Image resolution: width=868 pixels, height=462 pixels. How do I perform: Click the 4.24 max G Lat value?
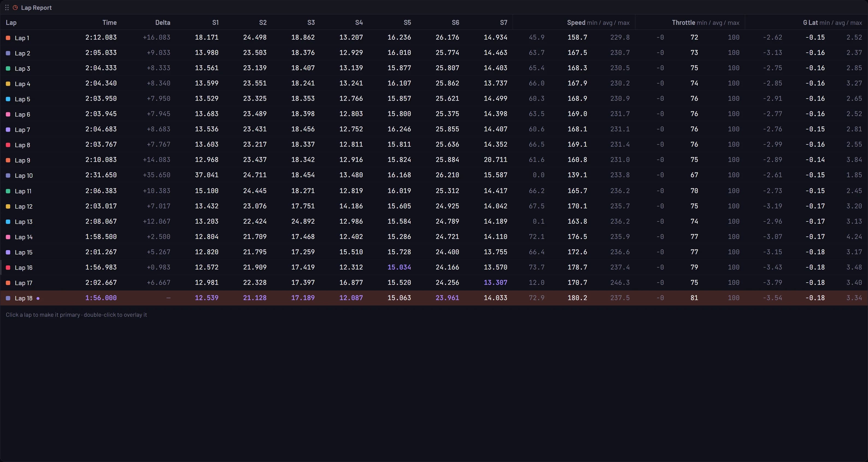[x=854, y=237]
